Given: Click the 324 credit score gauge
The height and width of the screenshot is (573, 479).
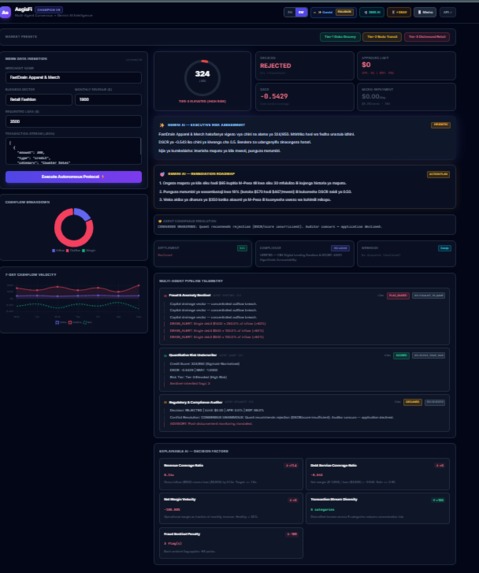Looking at the screenshot, I should (x=202, y=77).
